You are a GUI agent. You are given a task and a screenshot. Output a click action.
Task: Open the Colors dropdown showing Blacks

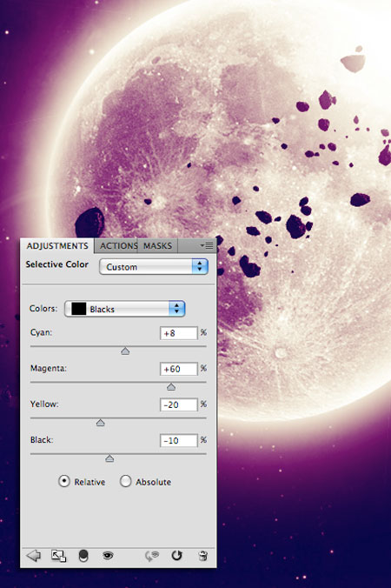[125, 309]
